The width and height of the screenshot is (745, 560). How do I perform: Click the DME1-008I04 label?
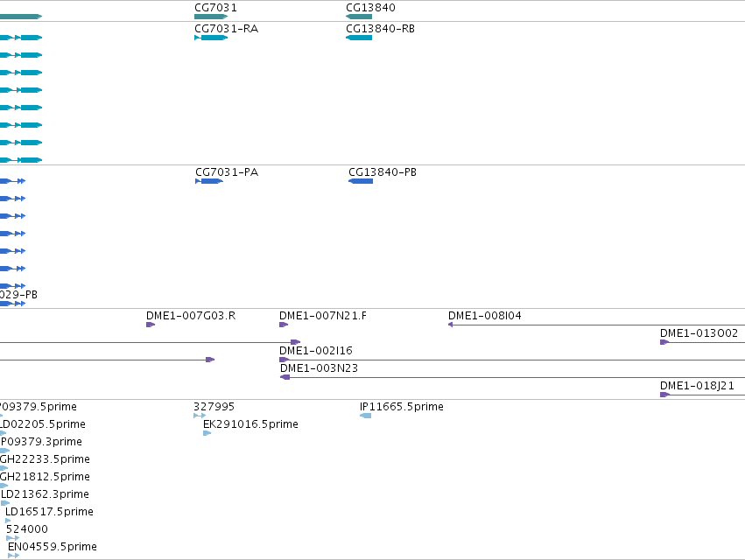click(485, 315)
